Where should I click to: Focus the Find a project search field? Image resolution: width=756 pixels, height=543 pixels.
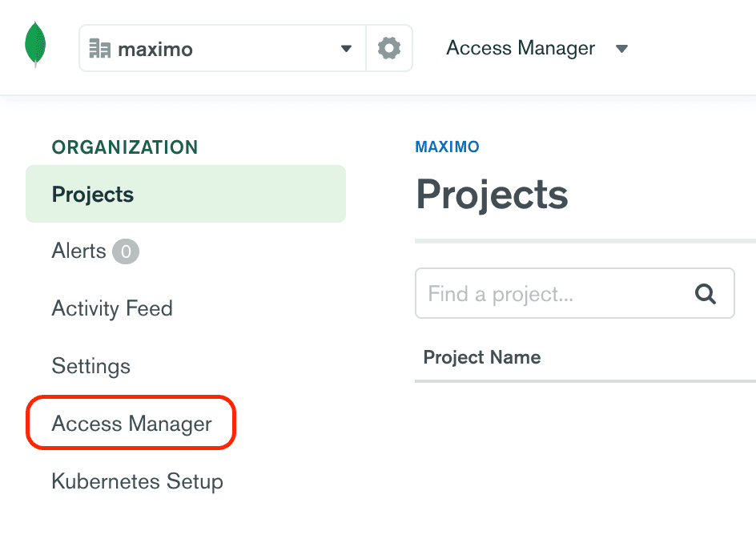point(575,293)
